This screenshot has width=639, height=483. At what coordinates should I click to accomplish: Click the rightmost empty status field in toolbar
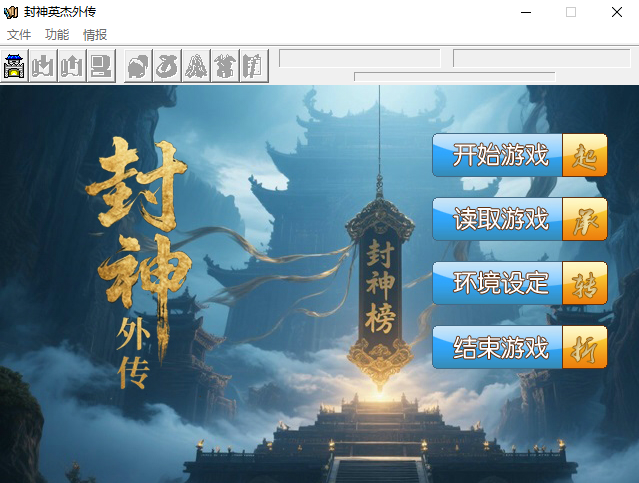[x=542, y=58]
